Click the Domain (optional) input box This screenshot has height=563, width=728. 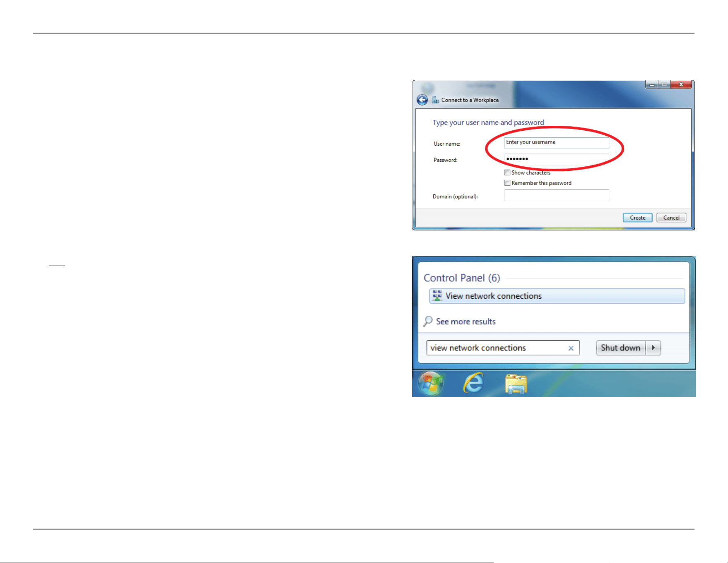tap(556, 195)
